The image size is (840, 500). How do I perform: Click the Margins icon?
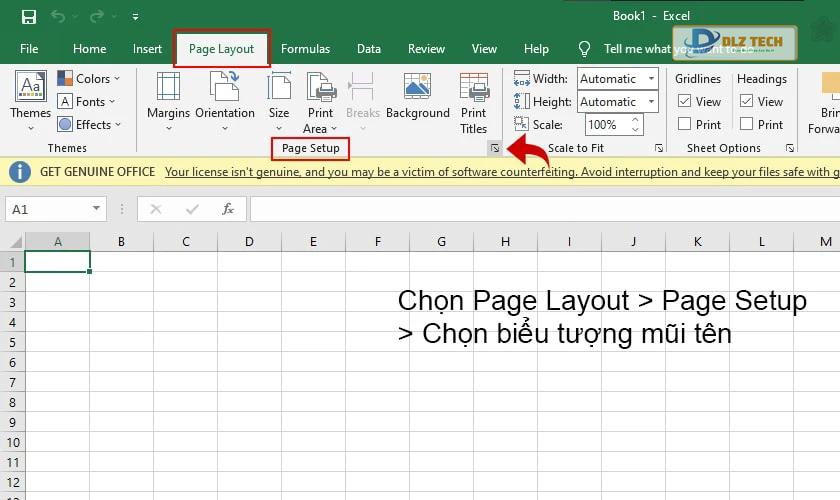click(x=168, y=87)
